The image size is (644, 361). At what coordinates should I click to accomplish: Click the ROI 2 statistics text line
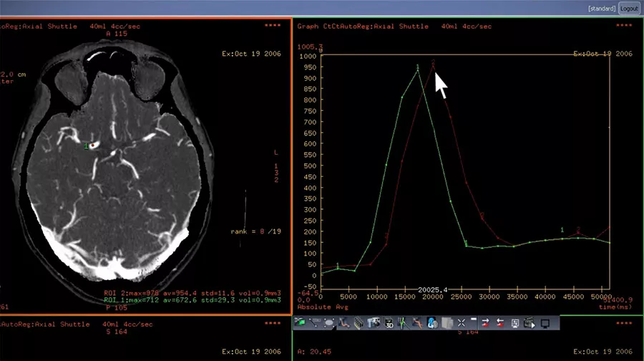coord(192,293)
